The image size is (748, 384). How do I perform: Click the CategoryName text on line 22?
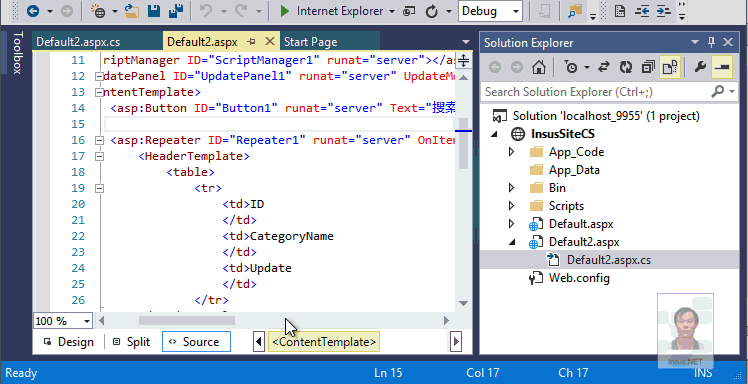click(x=292, y=237)
